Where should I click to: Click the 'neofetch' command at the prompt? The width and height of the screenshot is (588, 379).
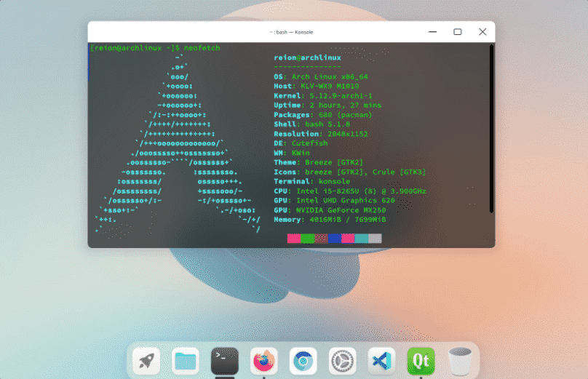click(x=202, y=48)
